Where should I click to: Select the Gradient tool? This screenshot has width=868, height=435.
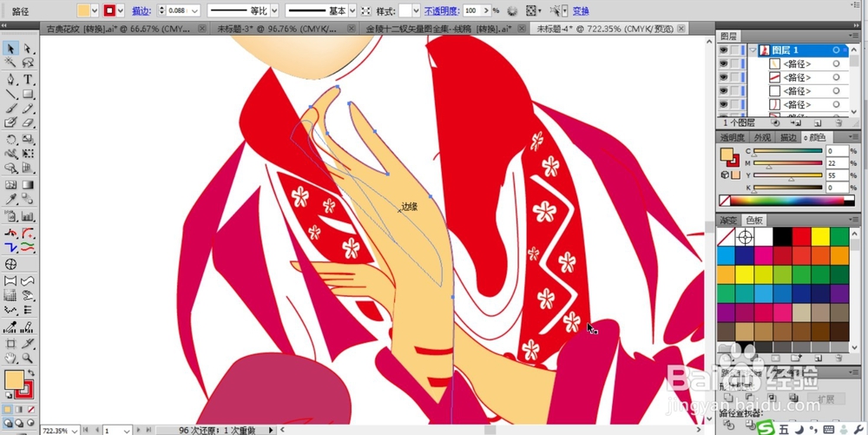pyautogui.click(x=28, y=185)
